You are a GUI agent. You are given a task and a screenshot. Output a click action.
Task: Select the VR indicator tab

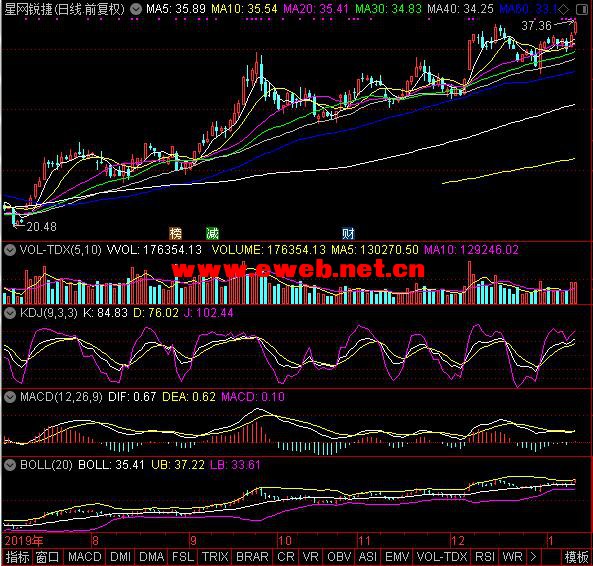pyautogui.click(x=311, y=557)
